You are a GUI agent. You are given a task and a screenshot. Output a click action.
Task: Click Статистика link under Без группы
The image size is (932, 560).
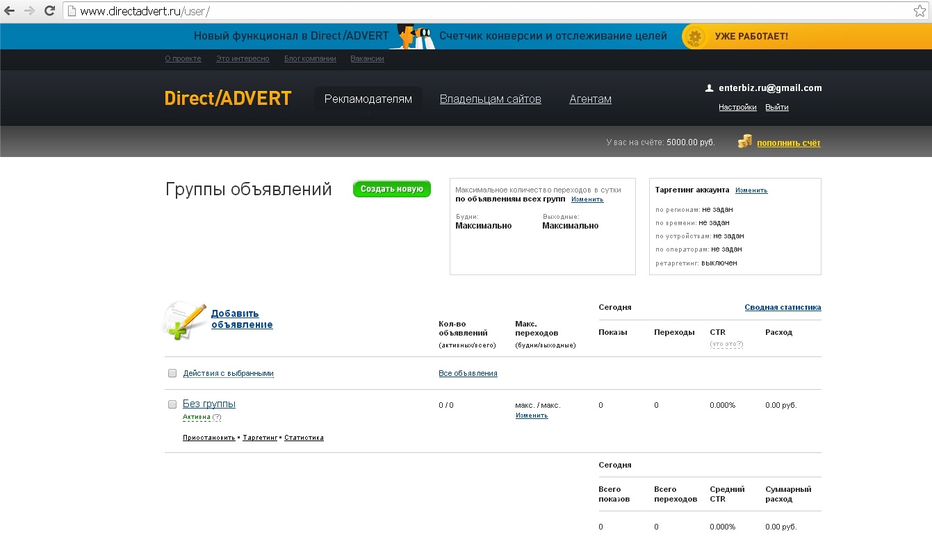pyautogui.click(x=304, y=438)
